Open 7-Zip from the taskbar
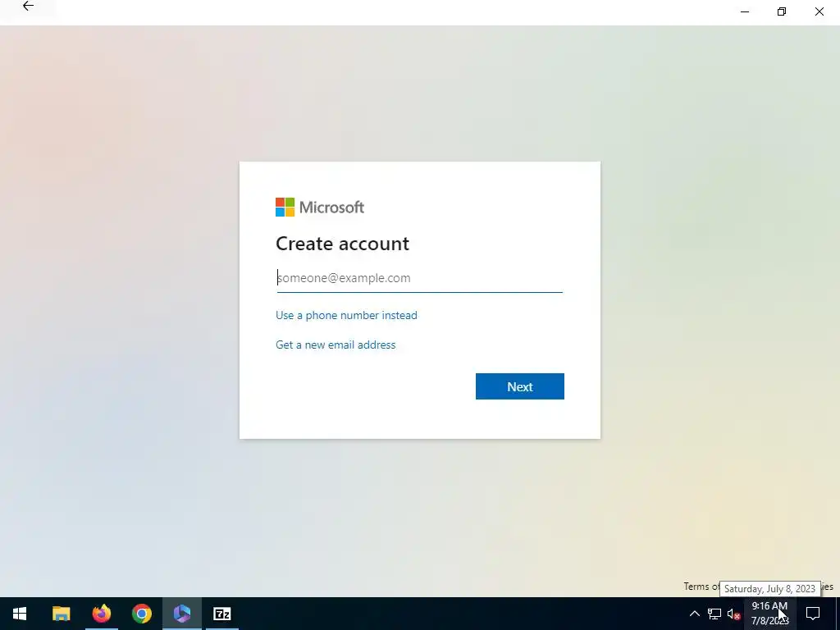Viewport: 840px width, 630px height. 221,614
